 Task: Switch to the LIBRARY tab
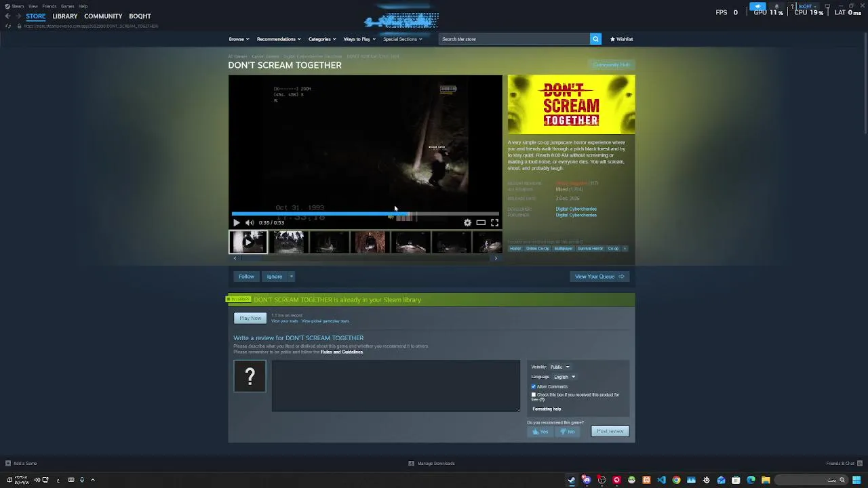tap(65, 16)
